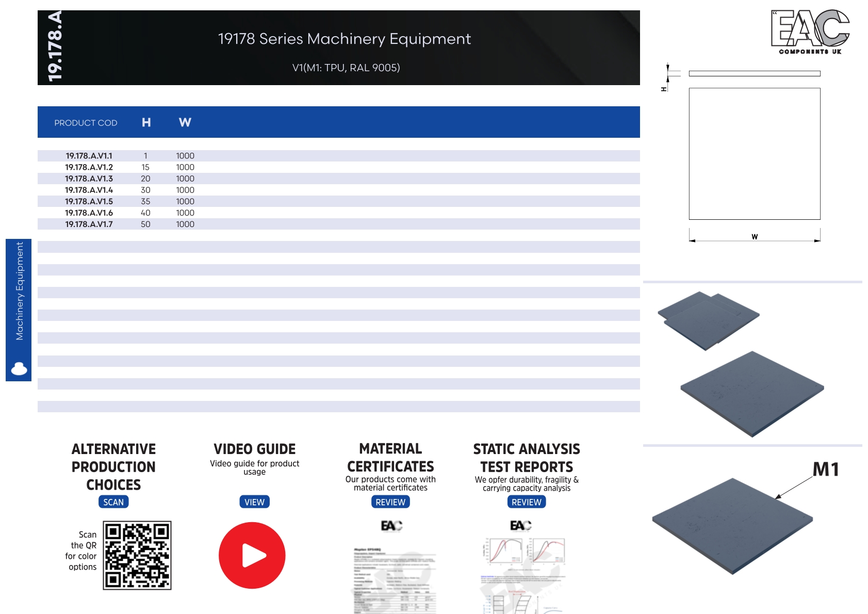
Task: Click the ALTERNATIVE PRODUCTION CHOICES heading
Action: (113, 466)
